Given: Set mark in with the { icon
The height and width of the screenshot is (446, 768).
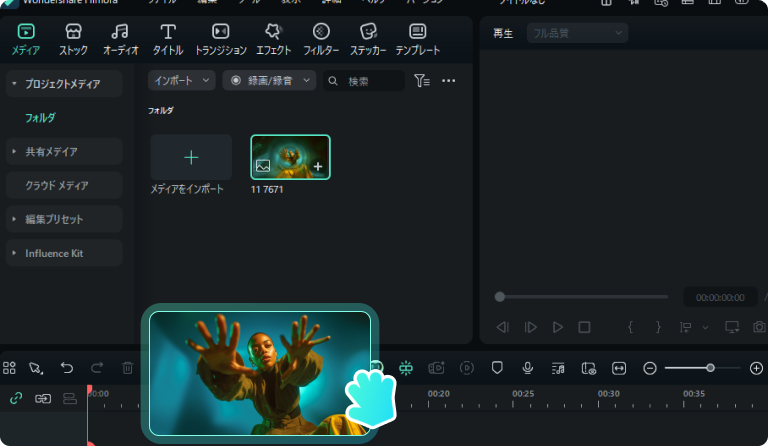Looking at the screenshot, I should tap(631, 327).
